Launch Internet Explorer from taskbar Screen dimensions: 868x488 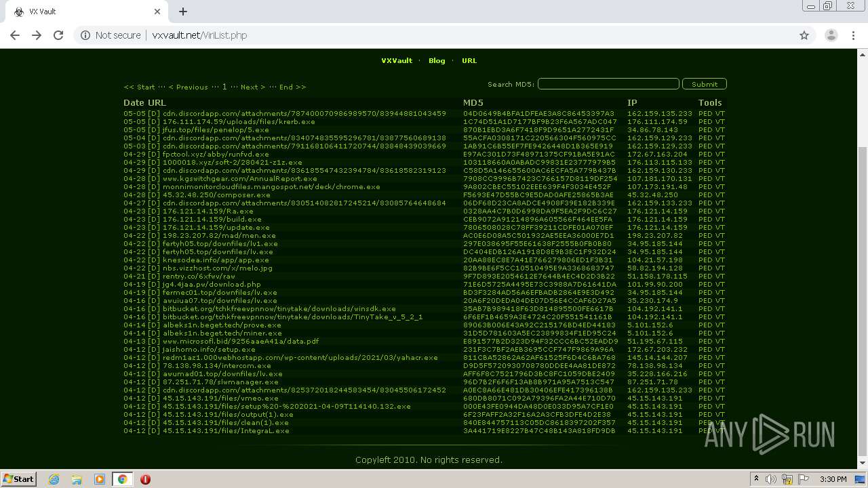(54, 479)
